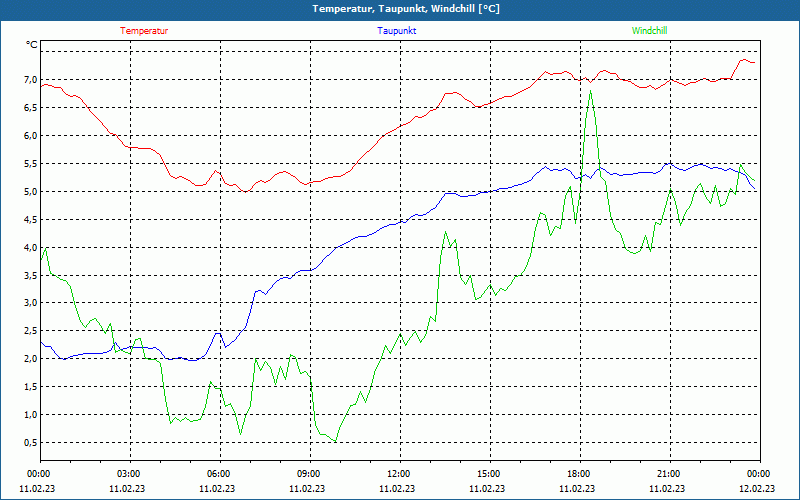The image size is (800, 500).
Task: Click the red Temperatur legend label
Action: (144, 31)
